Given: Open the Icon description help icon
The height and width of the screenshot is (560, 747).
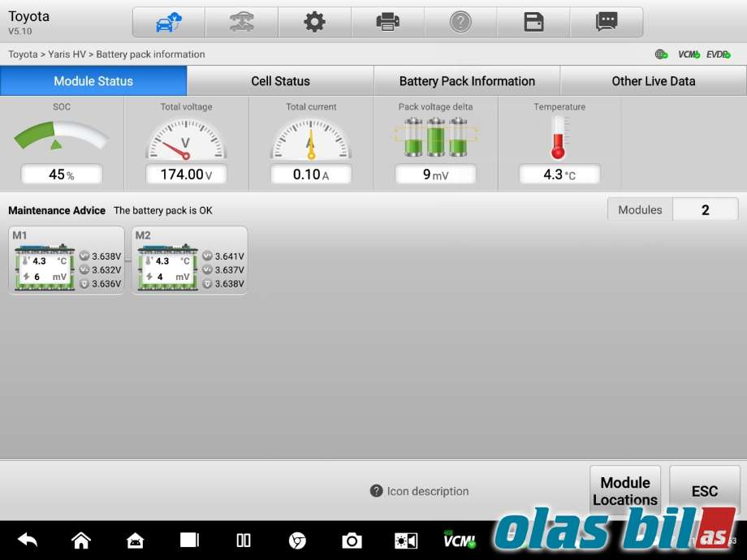Looking at the screenshot, I should point(377,491).
